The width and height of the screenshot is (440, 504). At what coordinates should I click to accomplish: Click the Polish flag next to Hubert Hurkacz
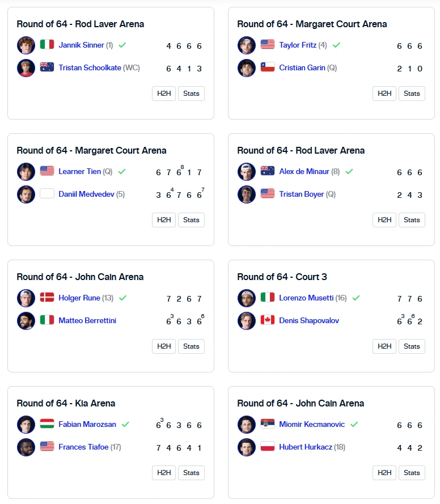(x=268, y=447)
